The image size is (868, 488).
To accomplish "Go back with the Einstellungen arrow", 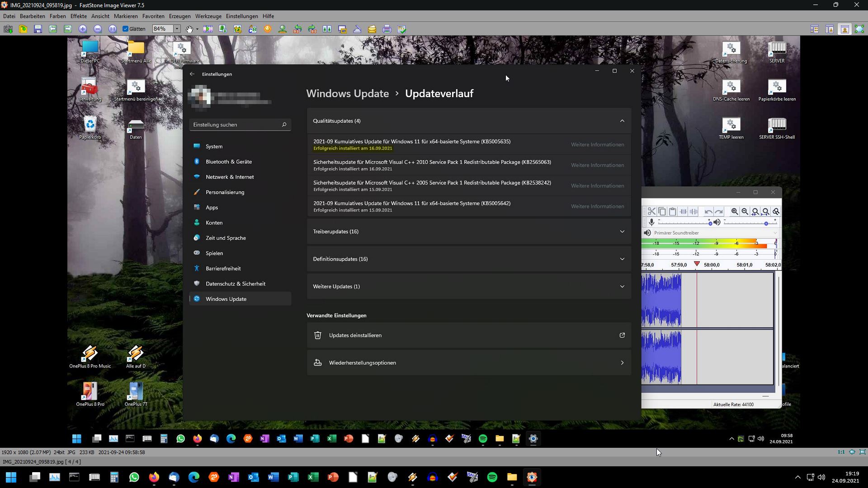I will point(192,74).
